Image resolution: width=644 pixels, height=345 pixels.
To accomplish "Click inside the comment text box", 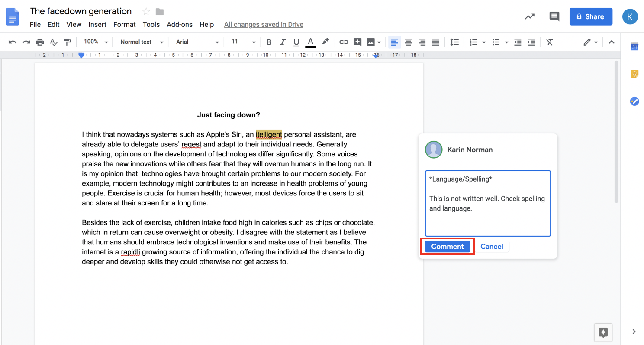I will [x=488, y=203].
